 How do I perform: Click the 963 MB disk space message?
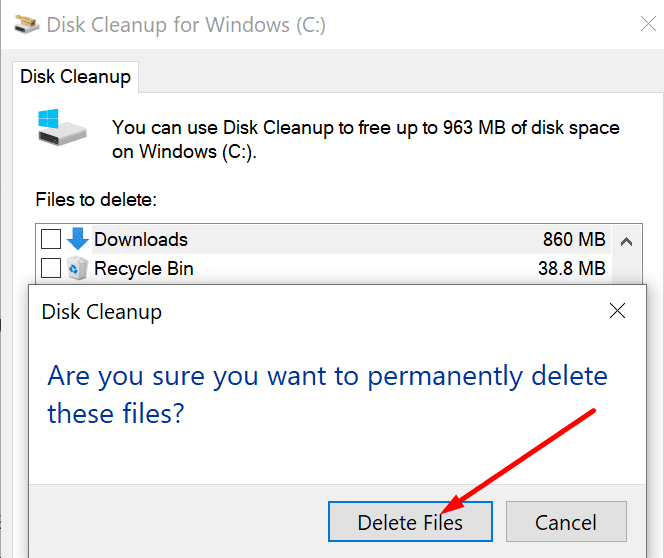[x=365, y=140]
